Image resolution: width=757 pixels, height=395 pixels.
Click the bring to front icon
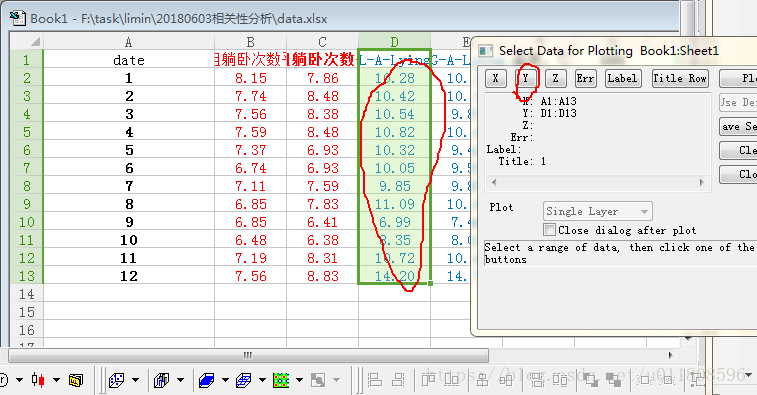pyautogui.click(x=590, y=380)
